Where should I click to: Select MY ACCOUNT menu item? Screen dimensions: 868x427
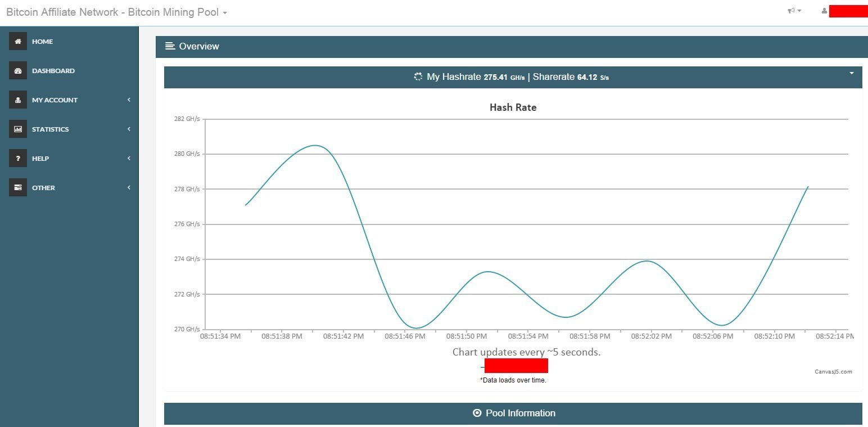55,100
